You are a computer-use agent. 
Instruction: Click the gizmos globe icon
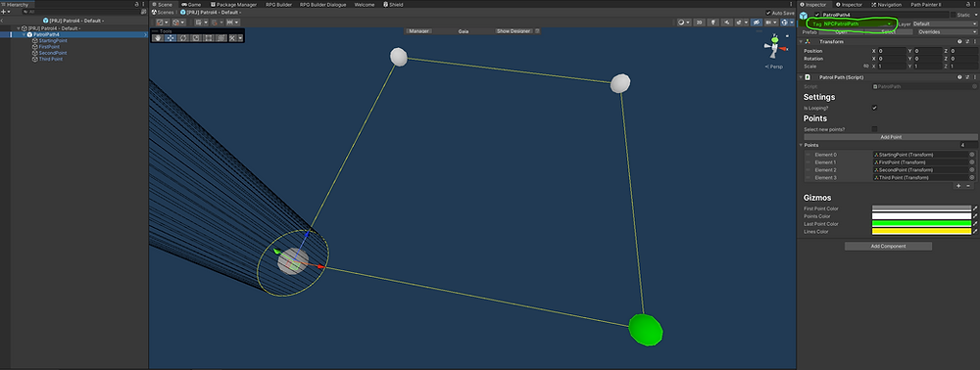(784, 23)
